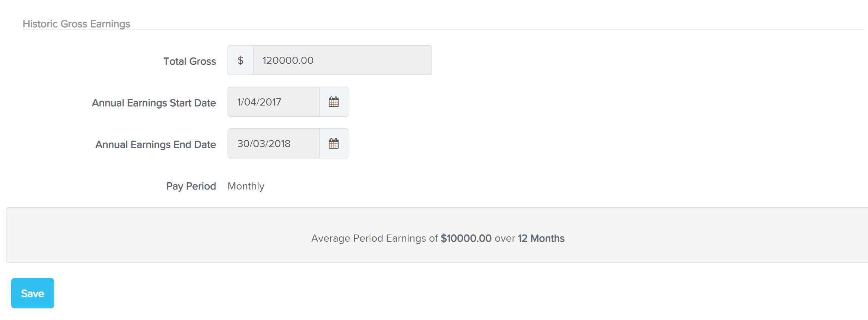Click the Annual Earnings End Date label
The image size is (868, 320).
pos(156,144)
